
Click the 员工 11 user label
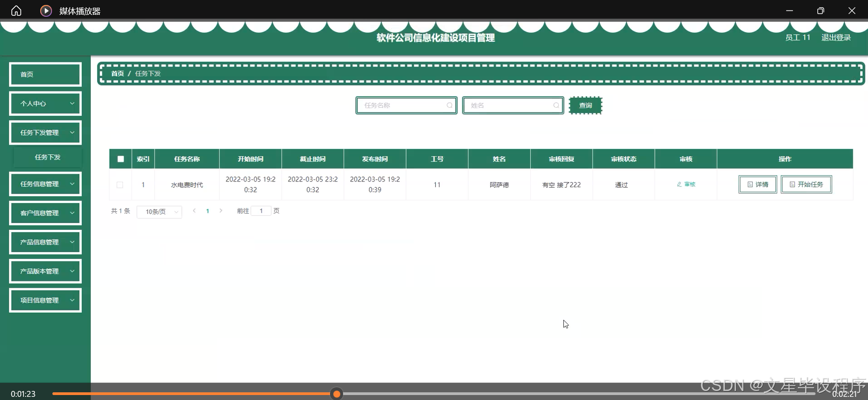[797, 38]
